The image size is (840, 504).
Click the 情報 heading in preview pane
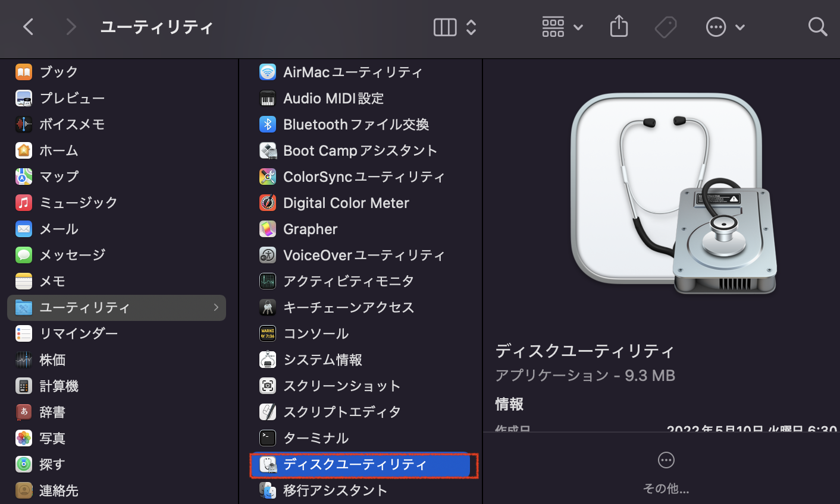point(509,404)
